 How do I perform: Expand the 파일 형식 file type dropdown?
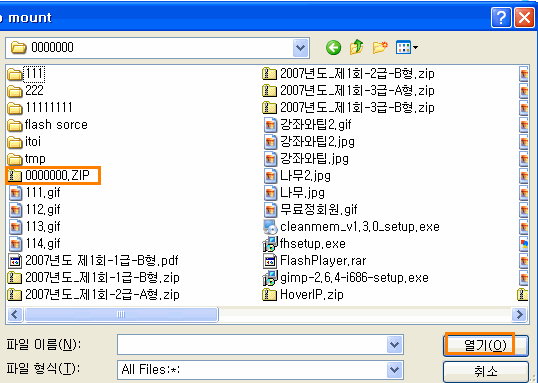click(394, 370)
